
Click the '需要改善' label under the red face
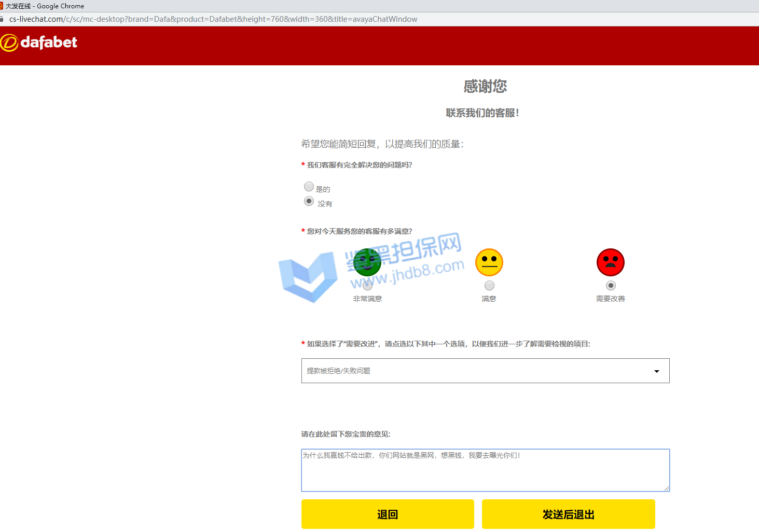tap(611, 299)
